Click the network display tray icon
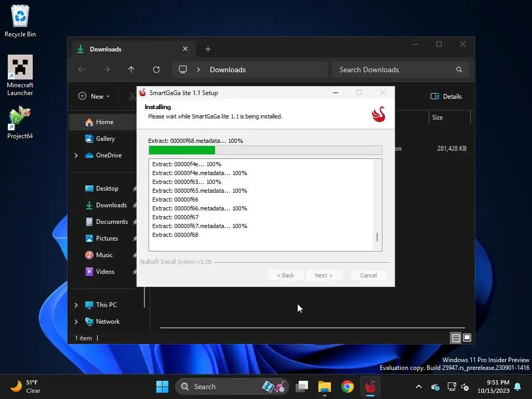 (451, 387)
